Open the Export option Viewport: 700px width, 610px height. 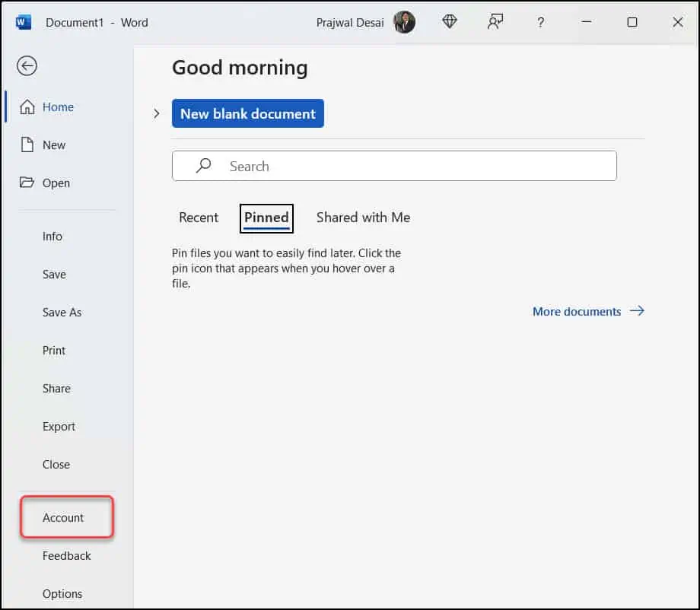click(x=59, y=427)
